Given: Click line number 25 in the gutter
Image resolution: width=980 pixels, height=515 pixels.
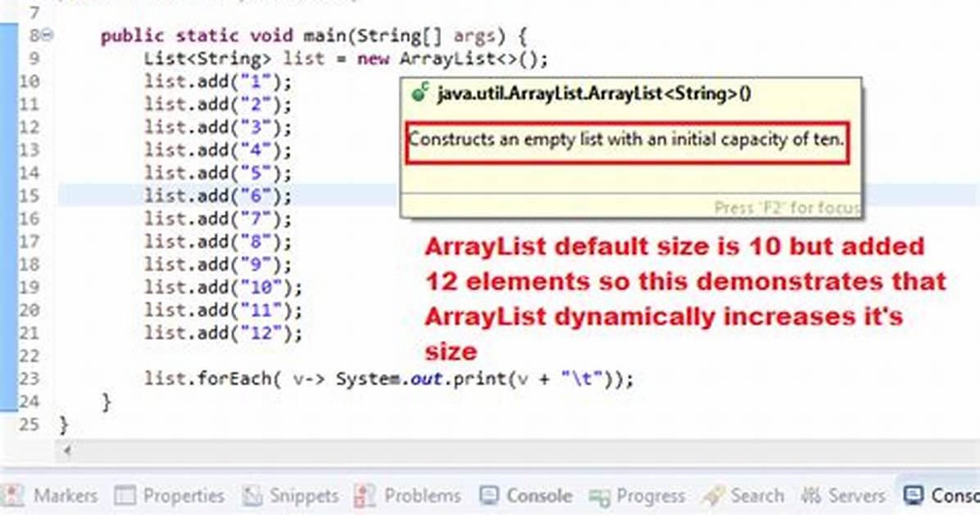Looking at the screenshot, I should (29, 425).
